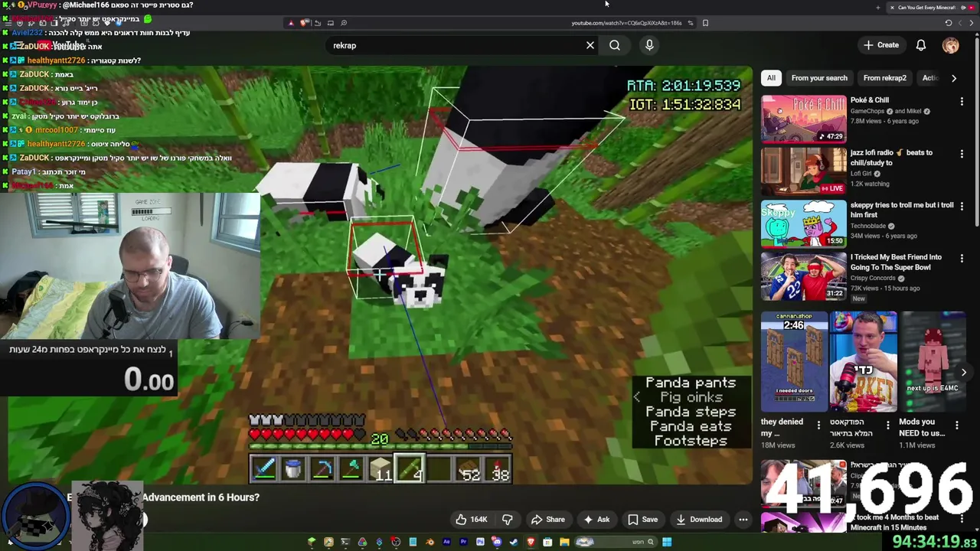
Task: Click the GameChops channel name
Action: click(x=867, y=111)
